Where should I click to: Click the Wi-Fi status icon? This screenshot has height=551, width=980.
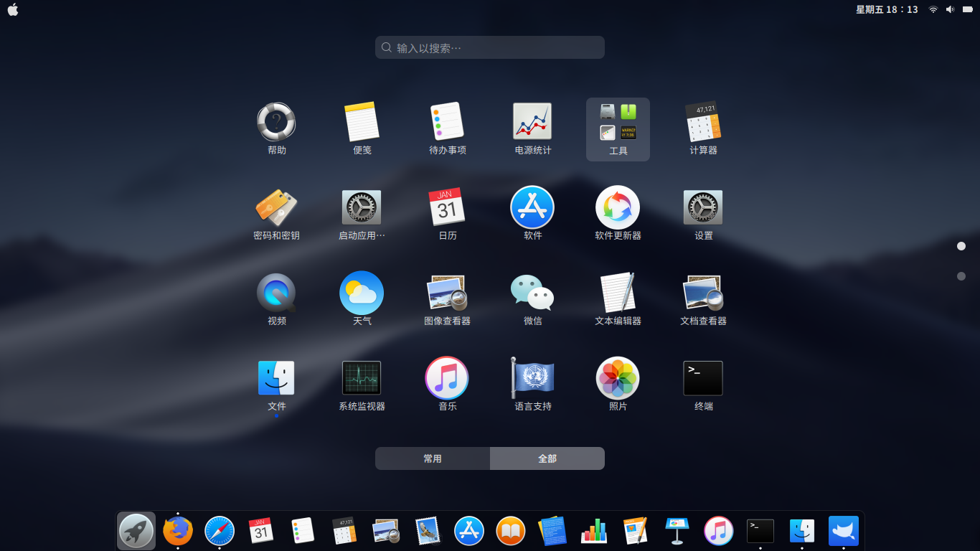[932, 9]
